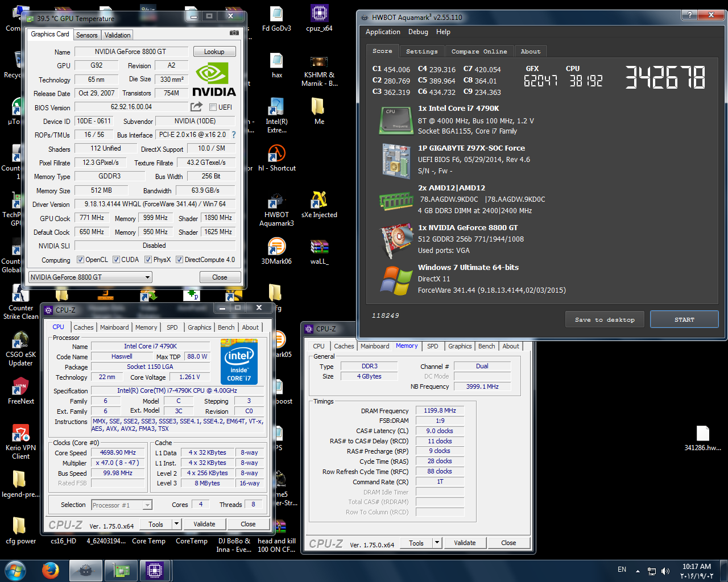Screen dimensions: 728x582
Task: Toggle the OpenCL checkbox
Action: click(x=81, y=260)
